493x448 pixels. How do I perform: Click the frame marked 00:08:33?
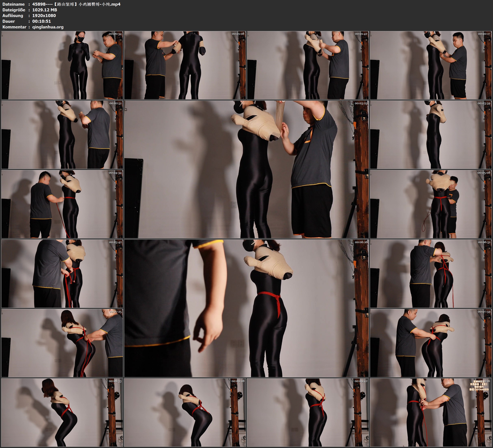62,412
